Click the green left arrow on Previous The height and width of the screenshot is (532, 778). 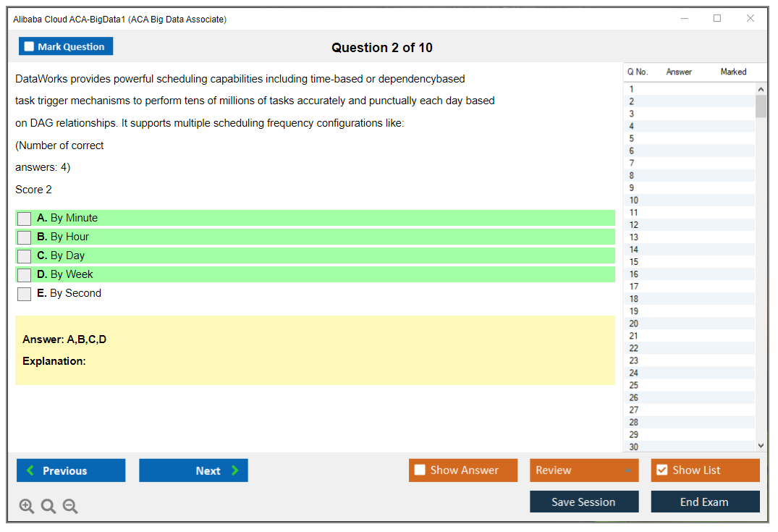pyautogui.click(x=30, y=470)
